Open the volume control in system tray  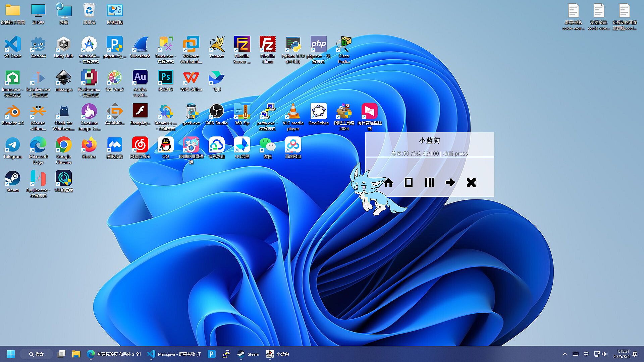(605, 354)
